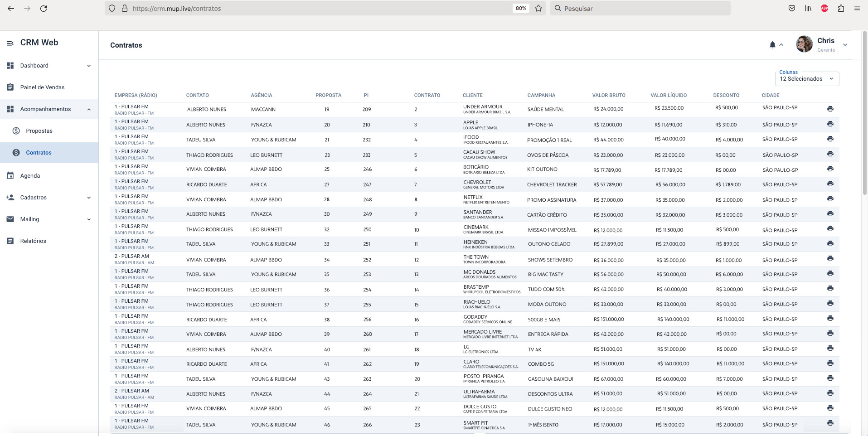The height and width of the screenshot is (436, 868).
Task: Print the SANTANDER Cartão Crédito contract
Action: click(x=830, y=213)
